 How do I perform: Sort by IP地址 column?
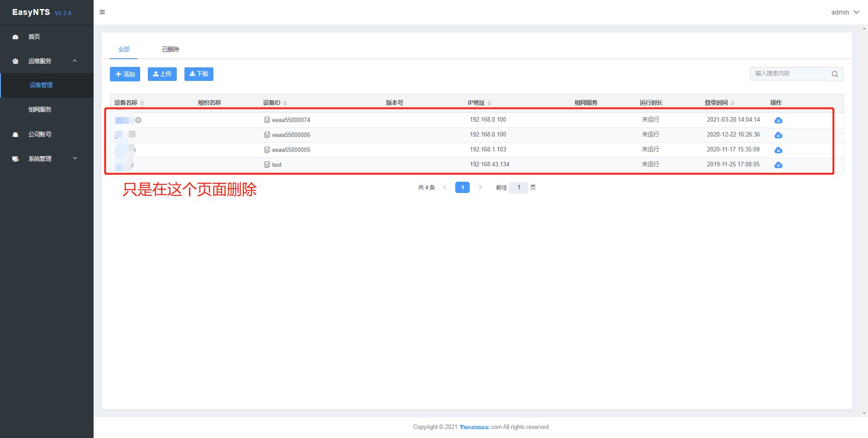click(x=489, y=103)
